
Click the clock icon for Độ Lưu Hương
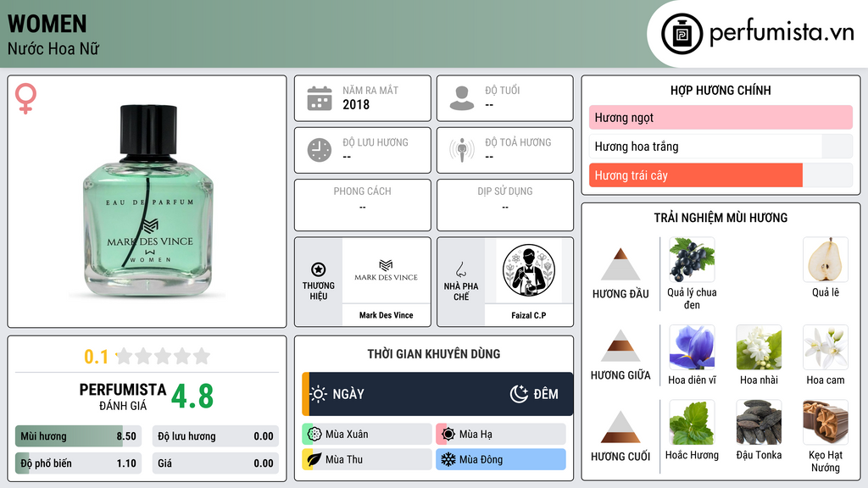320,150
